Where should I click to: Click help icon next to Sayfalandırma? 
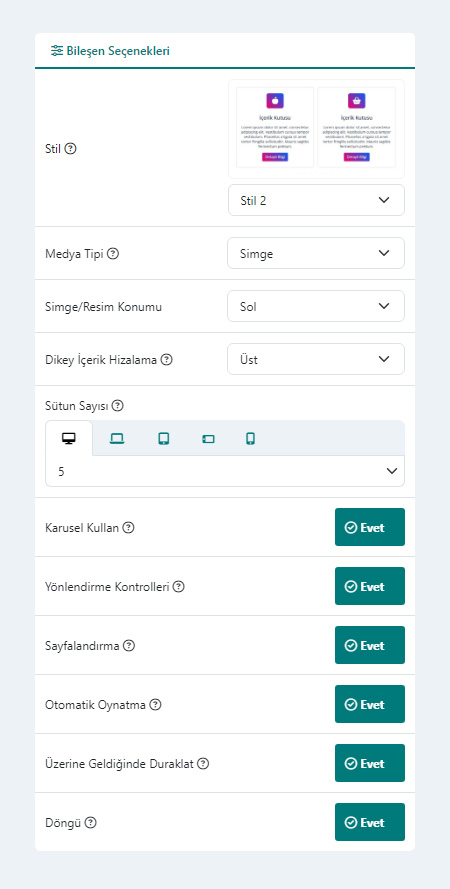pos(129,646)
